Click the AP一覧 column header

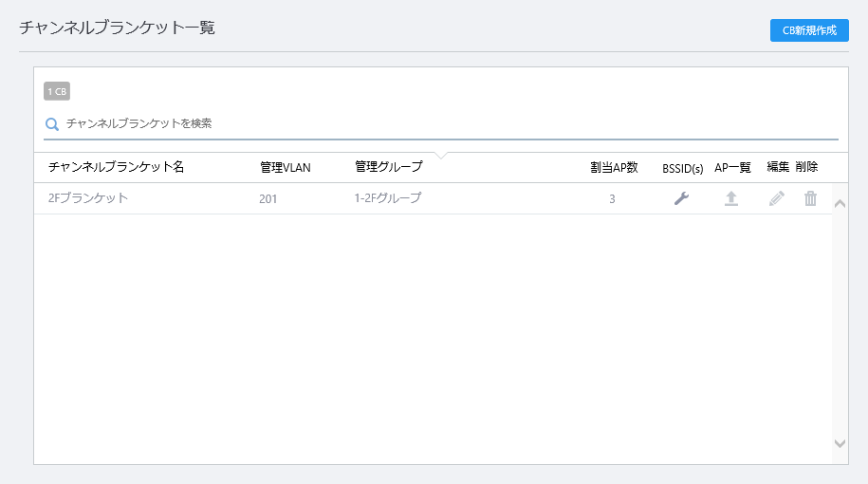pyautogui.click(x=732, y=167)
